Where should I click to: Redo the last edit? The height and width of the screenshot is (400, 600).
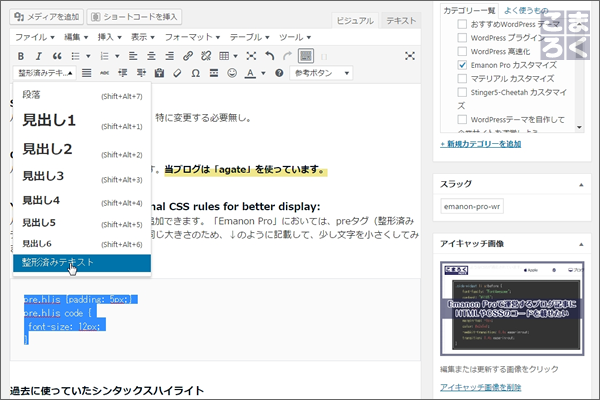tap(287, 56)
